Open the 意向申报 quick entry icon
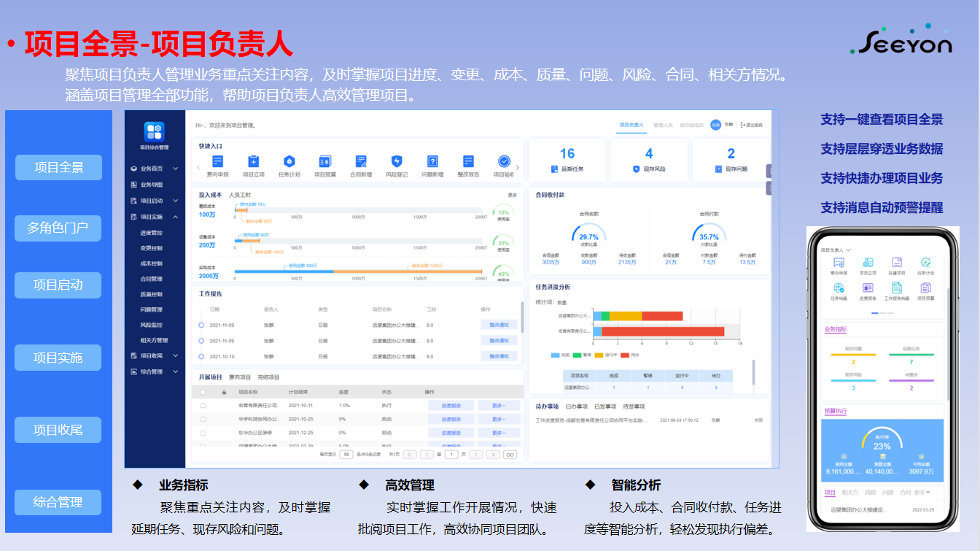Screen dimensions: 980x551 [x=217, y=162]
